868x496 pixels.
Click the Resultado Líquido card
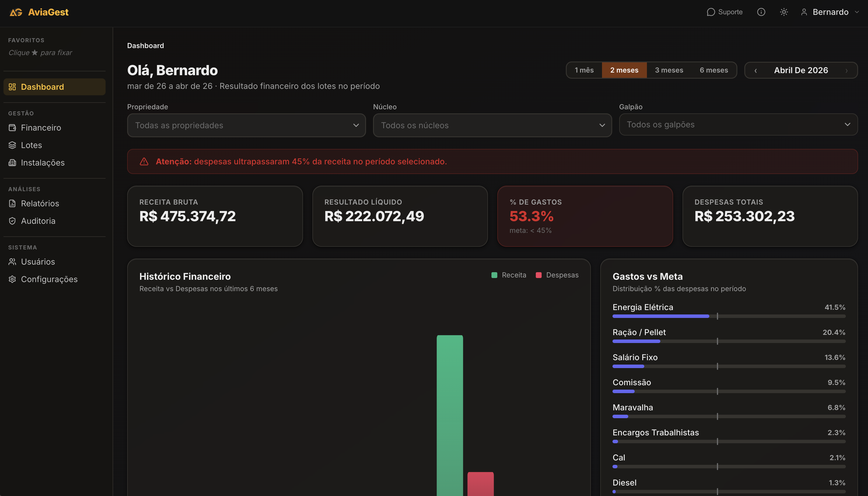[x=400, y=216]
